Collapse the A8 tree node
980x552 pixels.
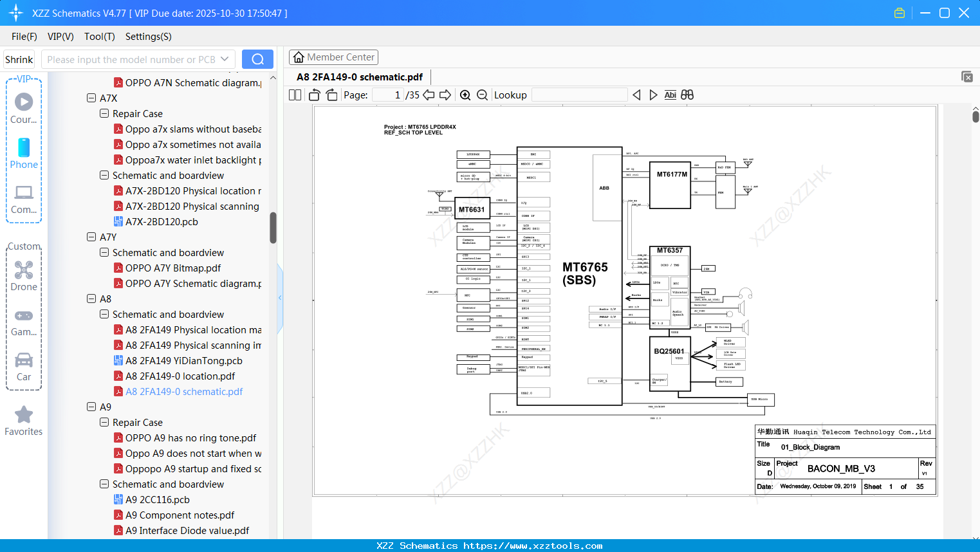(91, 299)
